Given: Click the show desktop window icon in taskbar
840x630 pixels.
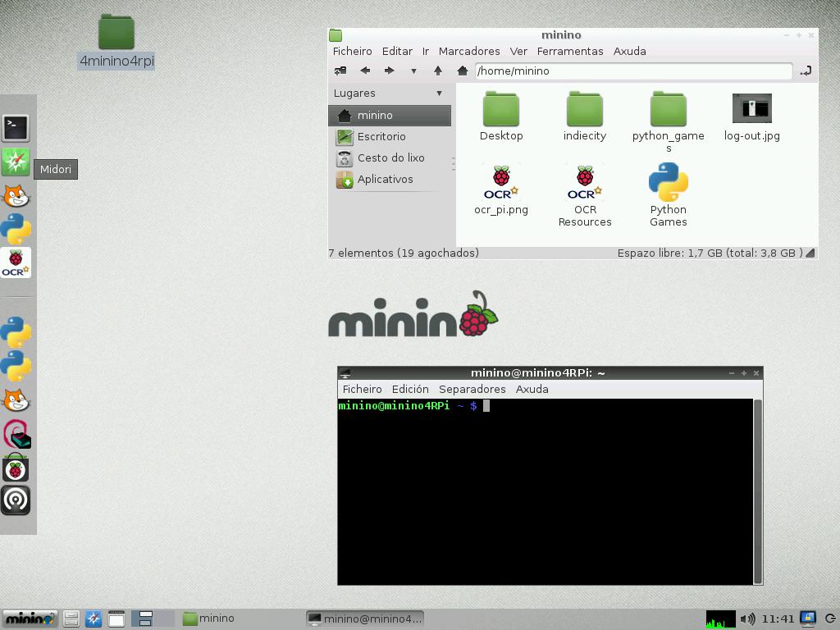Looking at the screenshot, I should pos(116,619).
